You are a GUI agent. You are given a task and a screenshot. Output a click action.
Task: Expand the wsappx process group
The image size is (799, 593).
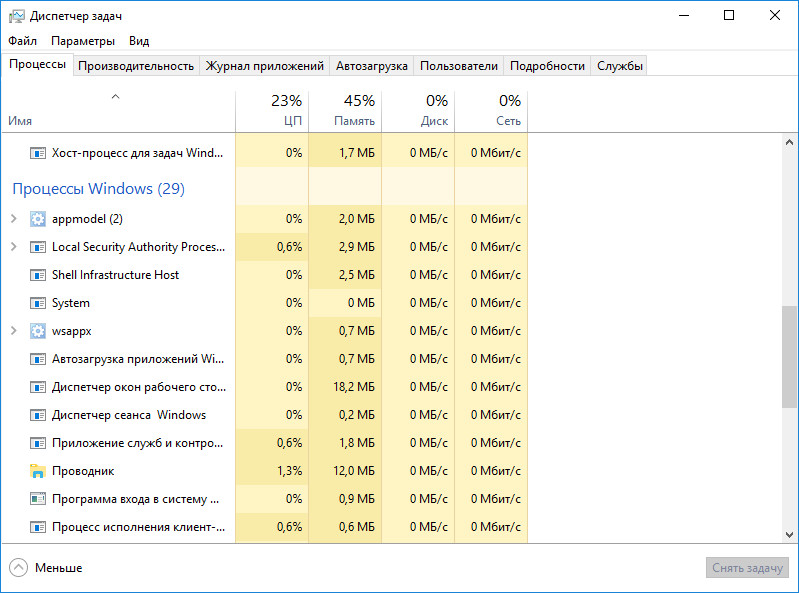[x=14, y=331]
